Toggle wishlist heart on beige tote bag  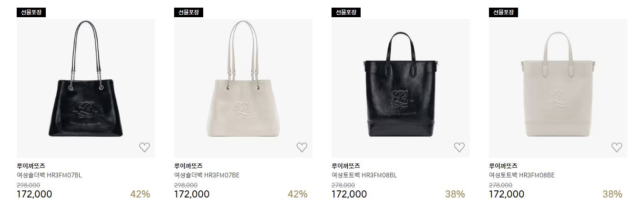pos(617,147)
